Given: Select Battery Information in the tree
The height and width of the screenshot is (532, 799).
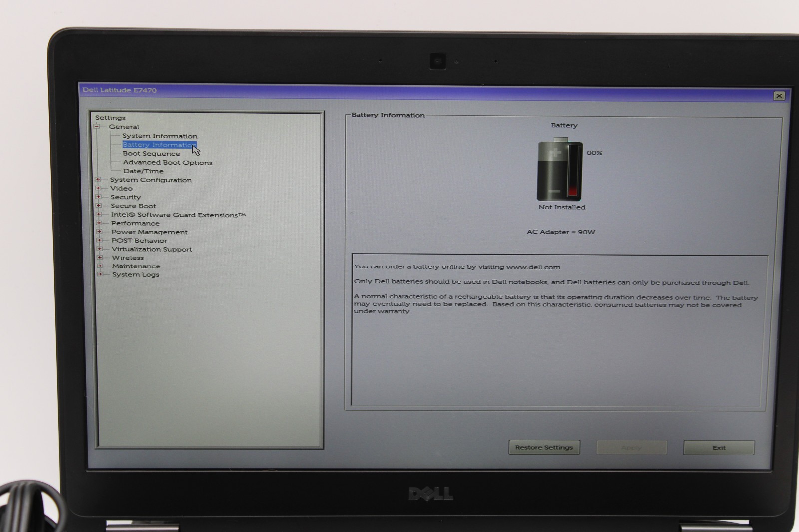Looking at the screenshot, I should (x=159, y=145).
